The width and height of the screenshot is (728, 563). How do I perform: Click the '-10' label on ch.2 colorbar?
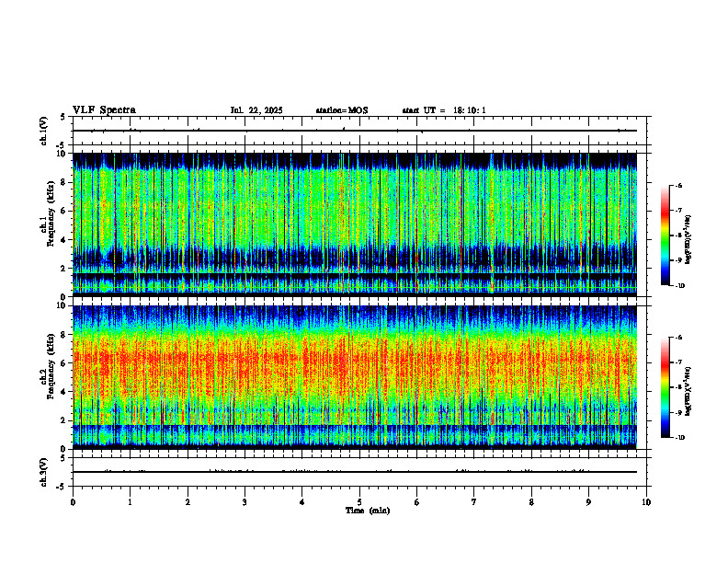(x=679, y=437)
